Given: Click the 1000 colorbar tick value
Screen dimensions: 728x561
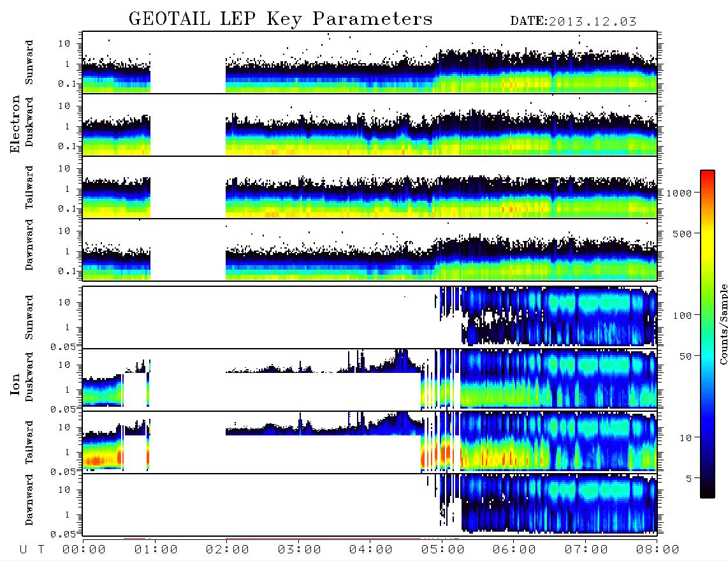Looking at the screenshot, I should point(679,193).
